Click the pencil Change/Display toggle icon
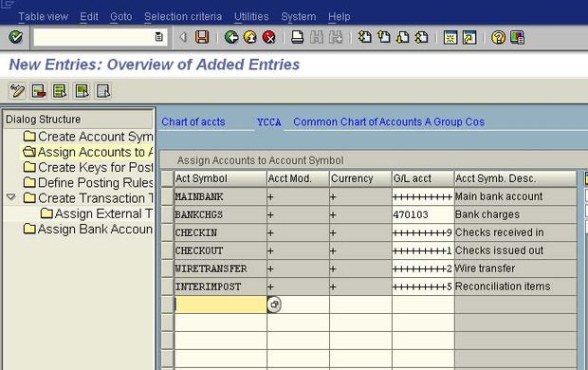588x370 pixels. click(17, 91)
